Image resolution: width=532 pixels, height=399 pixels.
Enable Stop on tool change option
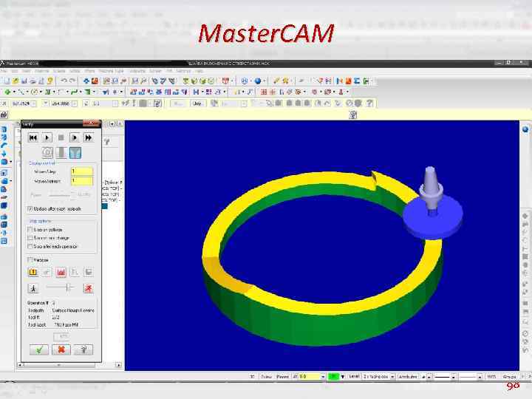point(30,238)
